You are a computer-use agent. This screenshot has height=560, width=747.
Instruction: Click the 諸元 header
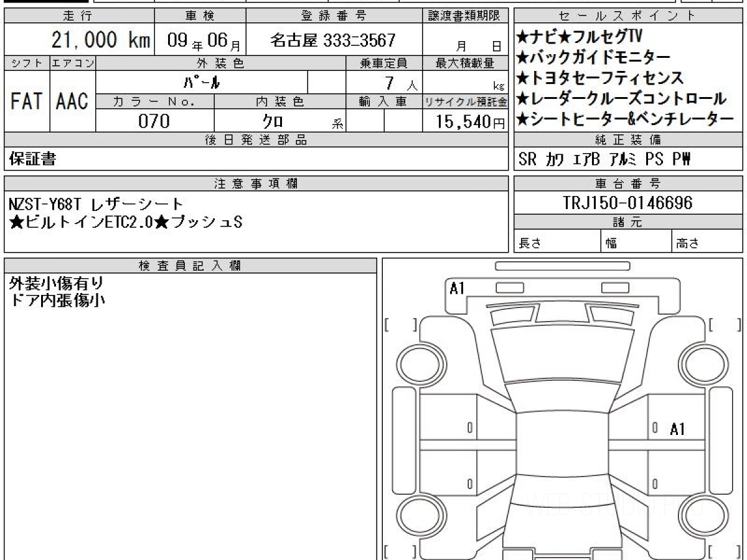click(x=627, y=222)
